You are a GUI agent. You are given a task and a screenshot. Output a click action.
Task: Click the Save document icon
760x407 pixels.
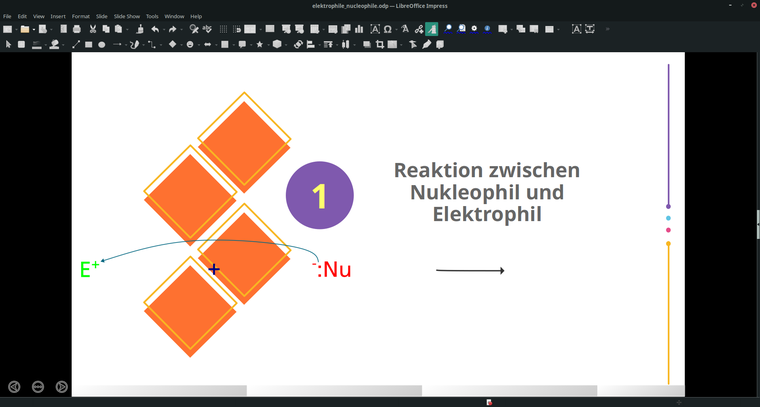coord(43,29)
